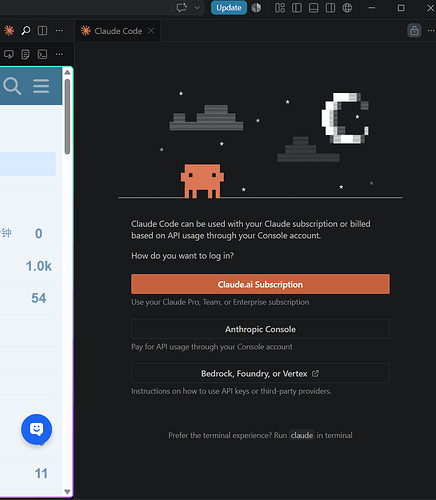The width and height of the screenshot is (436, 500).
Task: Log in with Claude.ai Subscription
Action: (260, 284)
